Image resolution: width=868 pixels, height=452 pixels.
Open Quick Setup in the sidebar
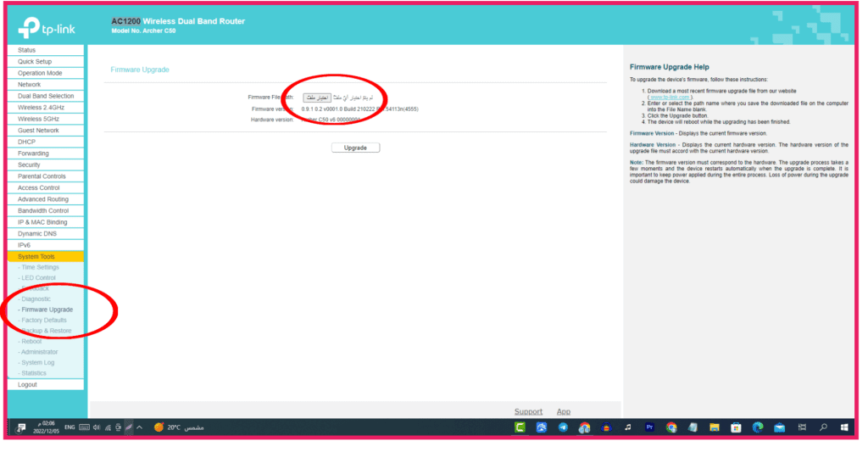tap(46, 62)
